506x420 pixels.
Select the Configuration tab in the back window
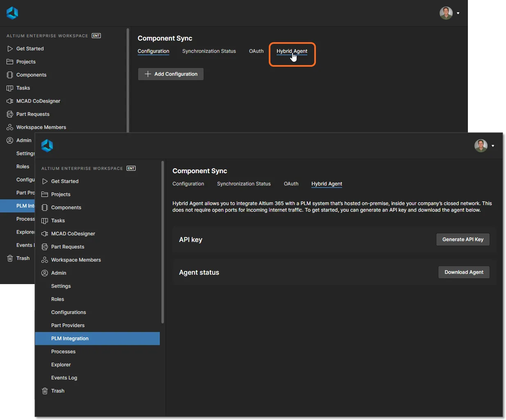(x=153, y=51)
